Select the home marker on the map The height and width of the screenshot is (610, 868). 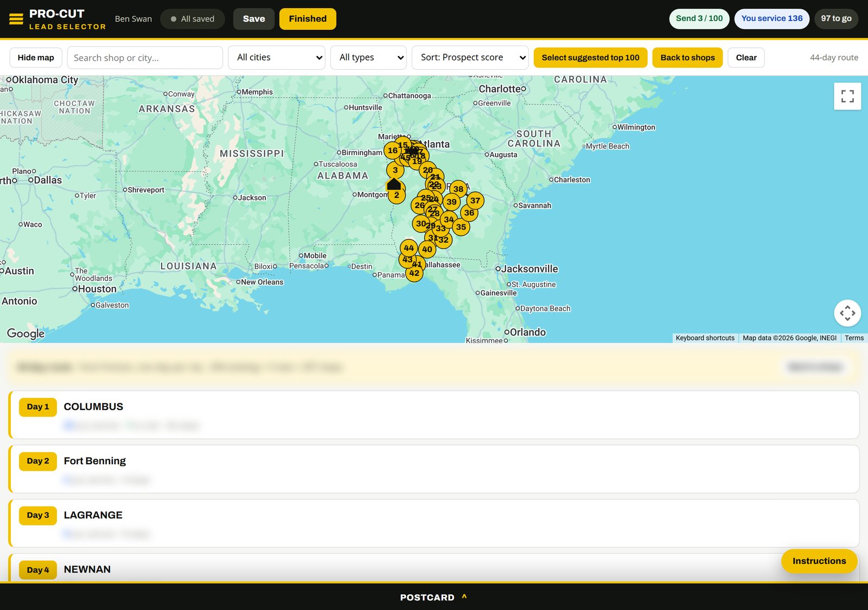point(394,184)
